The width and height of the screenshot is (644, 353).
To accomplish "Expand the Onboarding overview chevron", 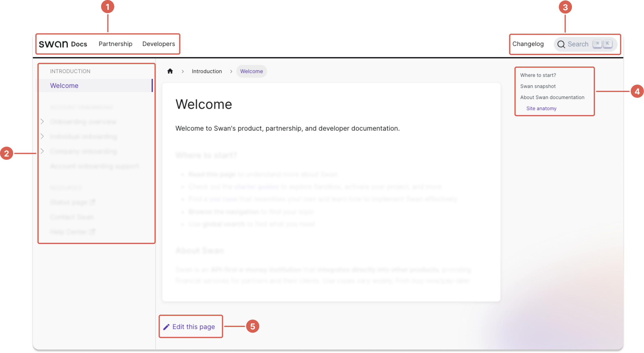I will tap(42, 121).
